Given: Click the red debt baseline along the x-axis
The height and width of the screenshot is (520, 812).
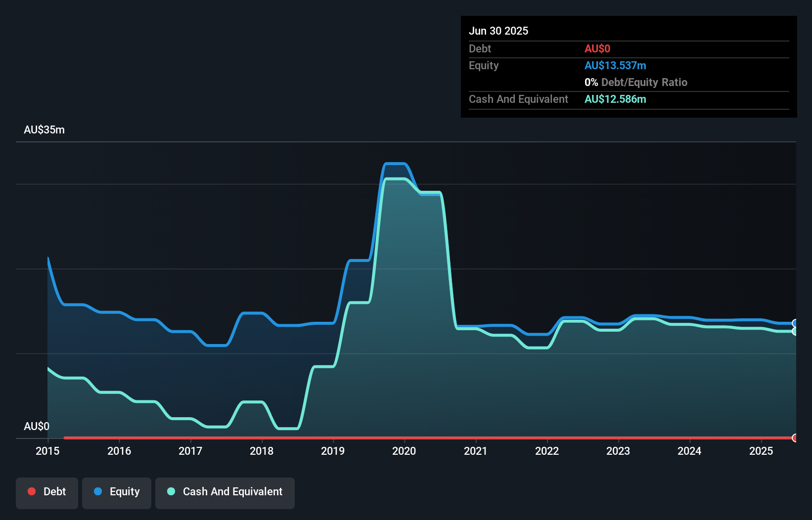Looking at the screenshot, I should [396, 437].
